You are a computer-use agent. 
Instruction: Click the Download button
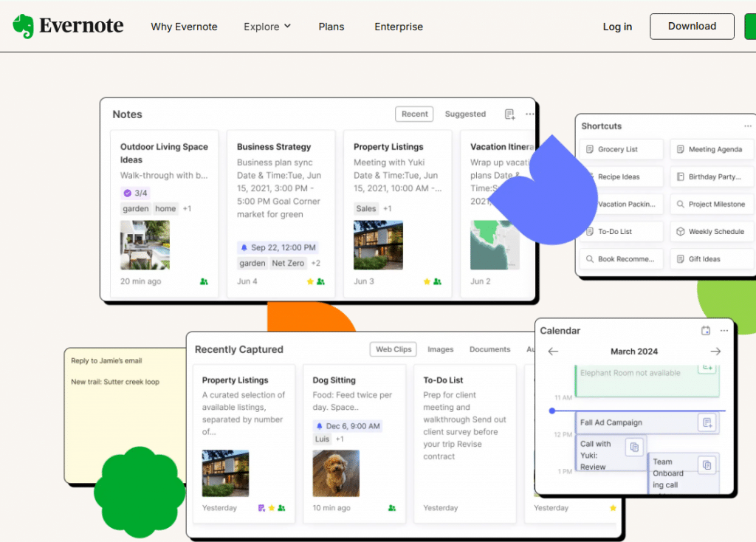pyautogui.click(x=692, y=26)
